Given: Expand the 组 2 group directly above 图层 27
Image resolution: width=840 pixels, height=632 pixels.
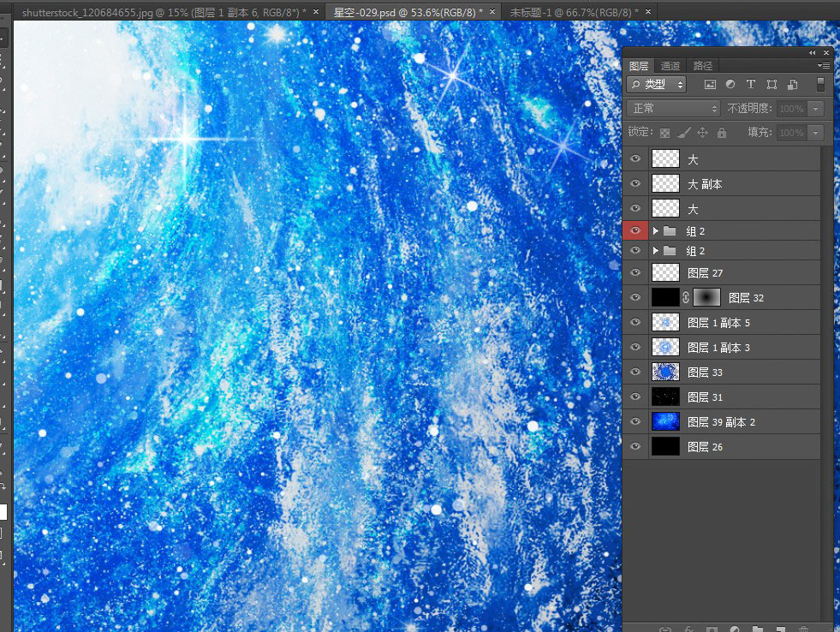Looking at the screenshot, I should 655,250.
